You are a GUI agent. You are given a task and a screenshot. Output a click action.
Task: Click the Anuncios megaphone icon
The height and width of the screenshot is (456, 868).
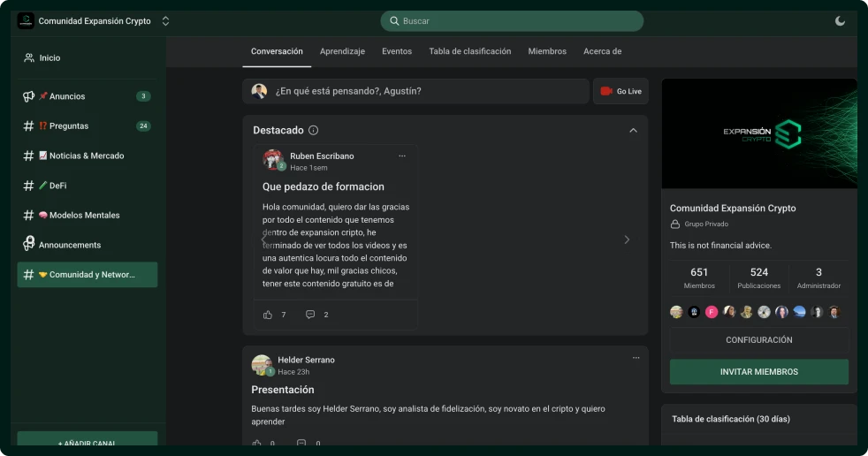tap(29, 96)
